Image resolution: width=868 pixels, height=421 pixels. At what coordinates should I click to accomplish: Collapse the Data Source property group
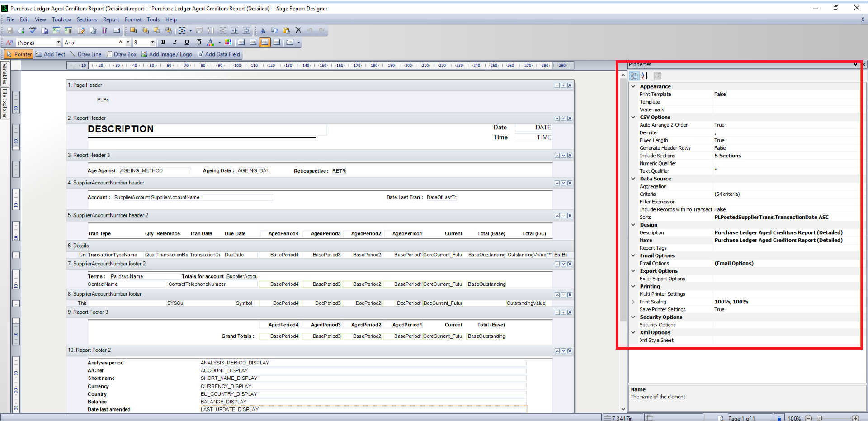tap(633, 179)
